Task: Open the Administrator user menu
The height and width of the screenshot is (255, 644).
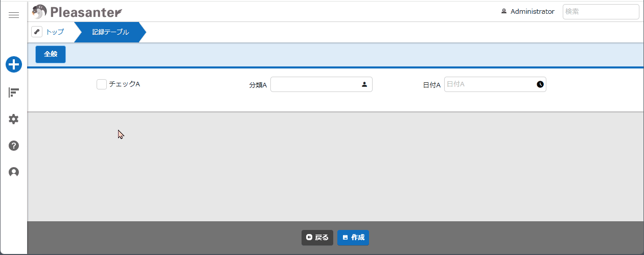Action: 528,11
